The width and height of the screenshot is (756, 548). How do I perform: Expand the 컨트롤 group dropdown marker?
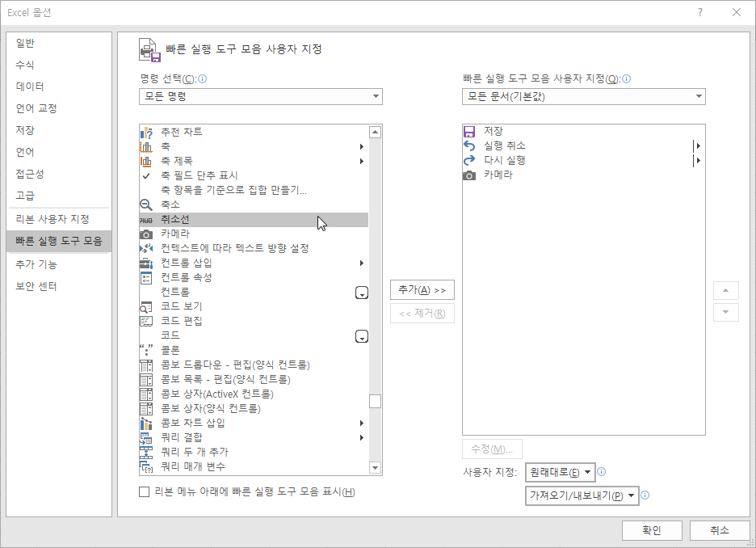coord(362,293)
